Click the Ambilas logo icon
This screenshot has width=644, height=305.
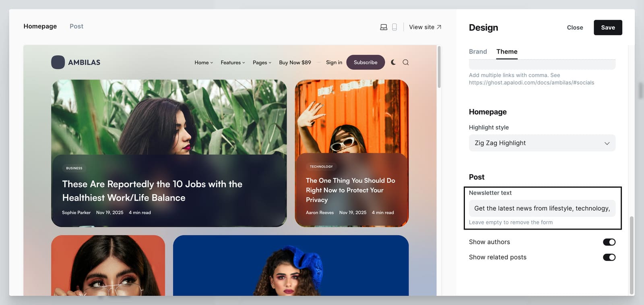(58, 62)
